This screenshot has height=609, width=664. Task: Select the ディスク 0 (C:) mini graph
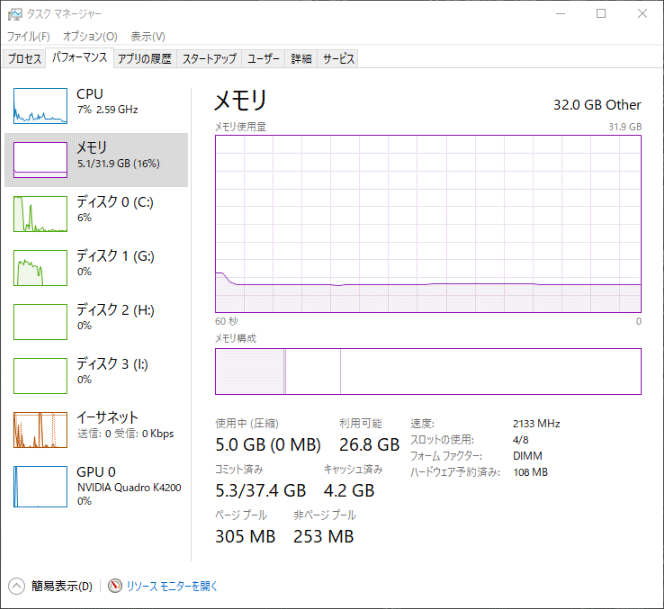pos(40,214)
